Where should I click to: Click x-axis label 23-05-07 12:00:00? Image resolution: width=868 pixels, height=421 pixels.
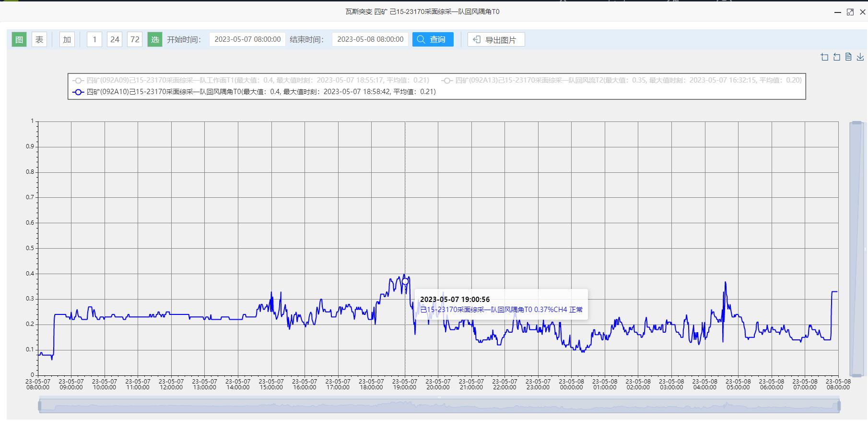171,384
